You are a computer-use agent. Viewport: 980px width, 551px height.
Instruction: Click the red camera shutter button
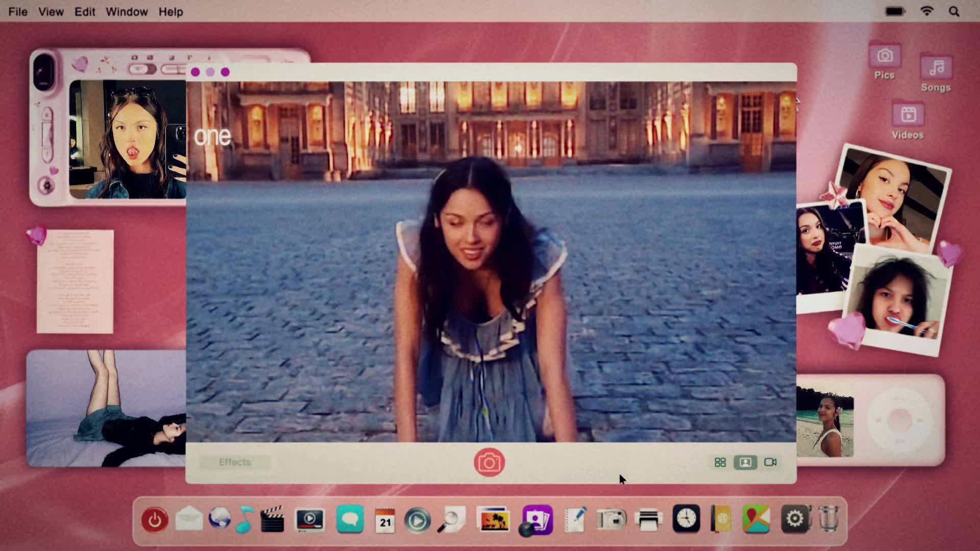pyautogui.click(x=489, y=462)
